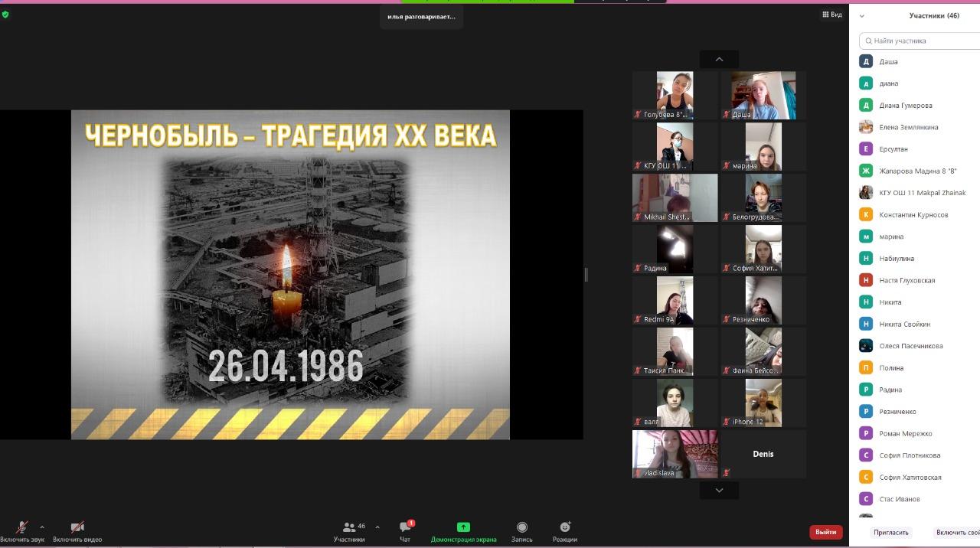Open the Chat icon with unread badge
The height and width of the screenshot is (548, 980).
click(405, 527)
